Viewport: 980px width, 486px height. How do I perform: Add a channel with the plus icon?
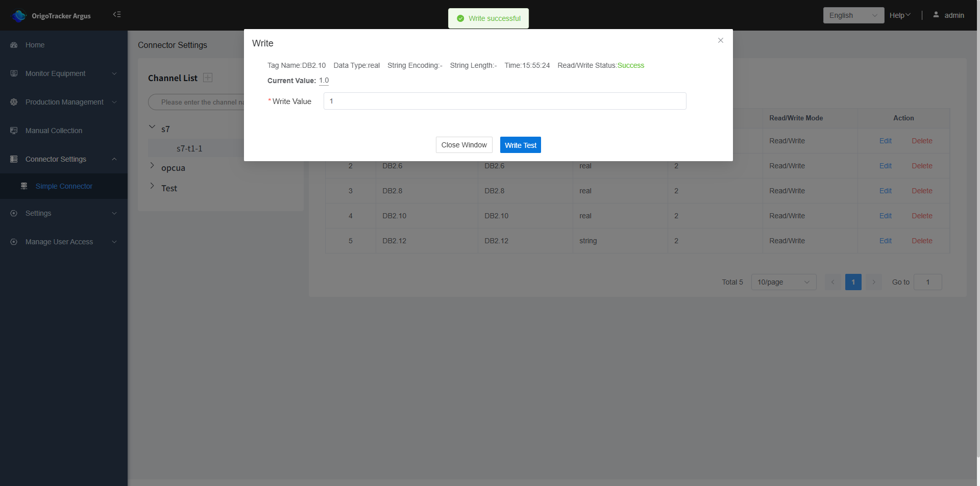208,78
